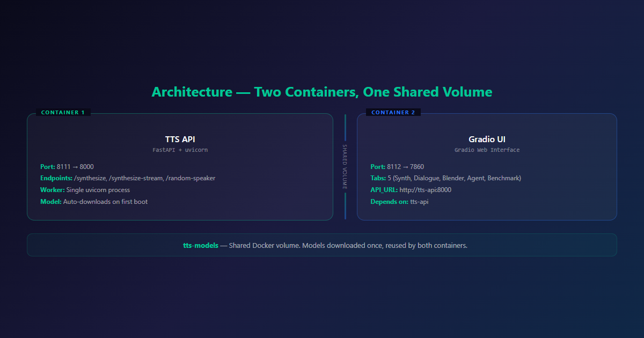Select the 'Tabs: 5 (Synth, Dialogue...)' line

coord(446,178)
